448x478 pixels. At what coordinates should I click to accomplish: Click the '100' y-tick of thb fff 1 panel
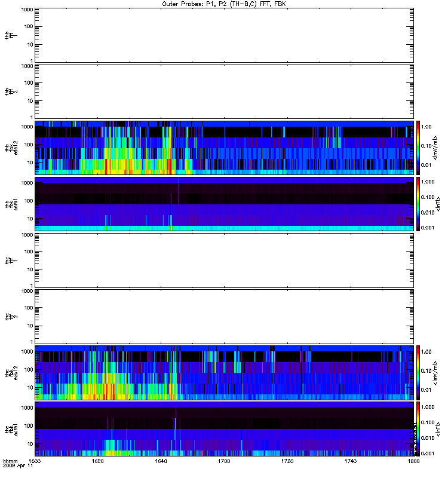(x=29, y=26)
